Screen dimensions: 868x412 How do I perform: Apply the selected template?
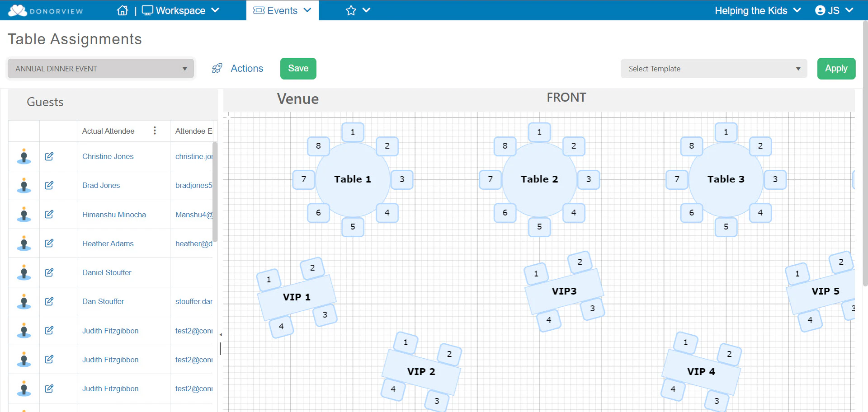point(836,68)
